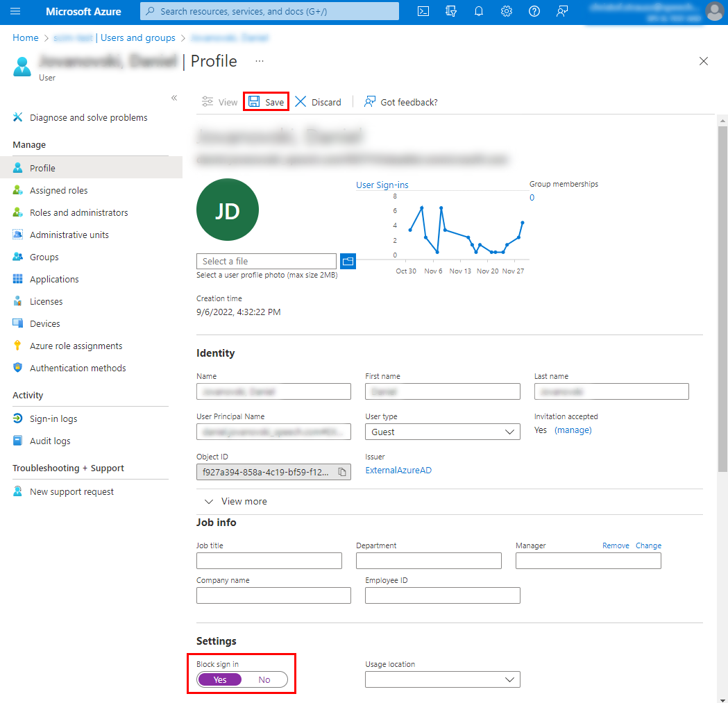Click the account avatar in the header

[x=714, y=12]
